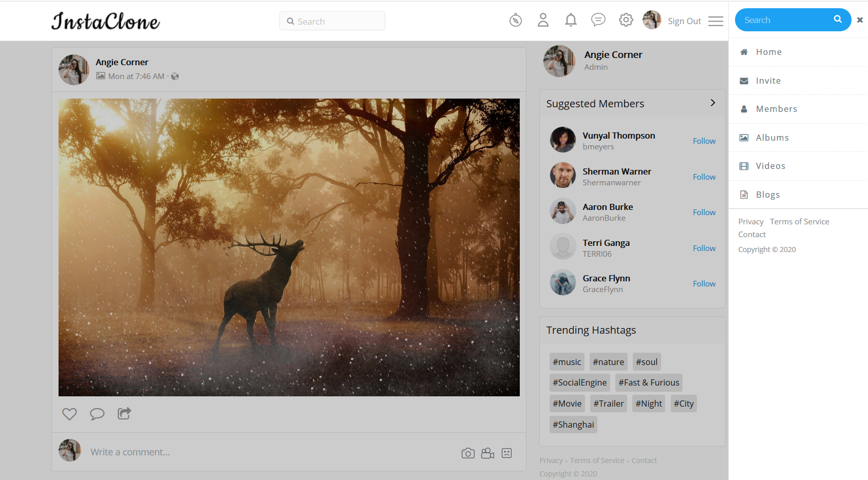868x480 pixels.
Task: Expand Suggested Members with the arrow
Action: pos(712,103)
